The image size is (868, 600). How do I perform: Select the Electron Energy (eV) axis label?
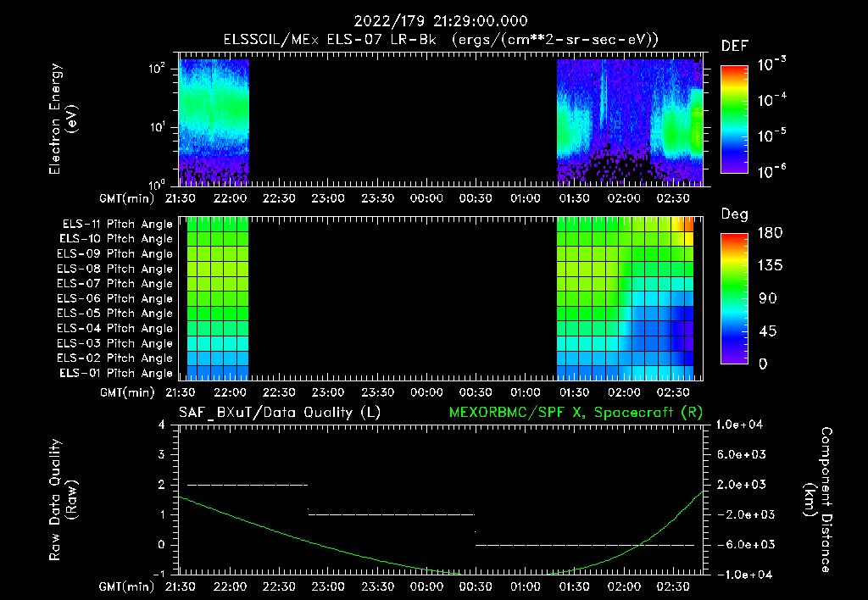63,119
